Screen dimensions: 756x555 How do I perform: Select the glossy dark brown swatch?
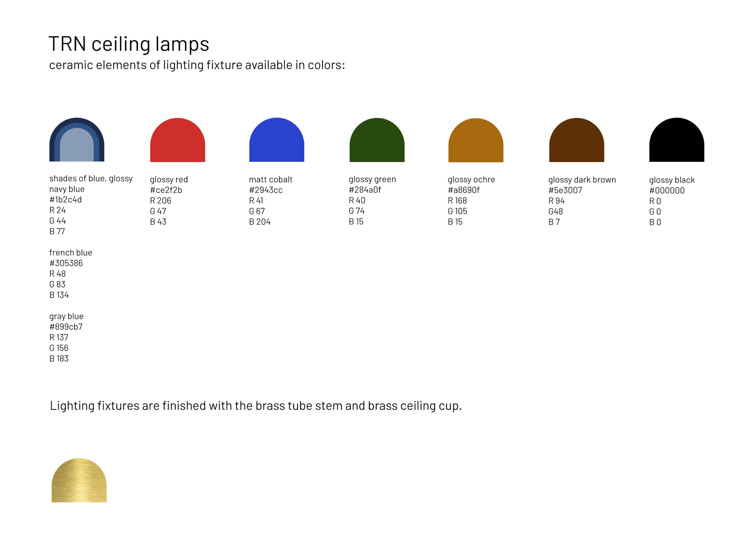coord(576,140)
